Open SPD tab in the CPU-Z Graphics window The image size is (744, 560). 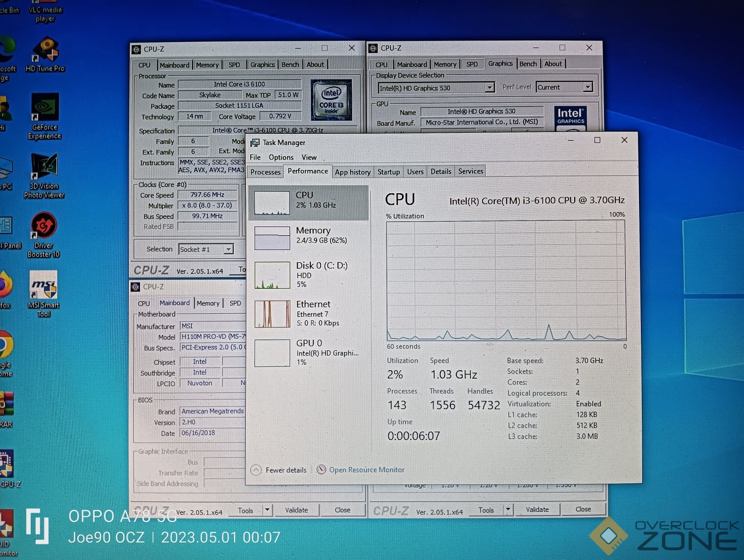[472, 64]
